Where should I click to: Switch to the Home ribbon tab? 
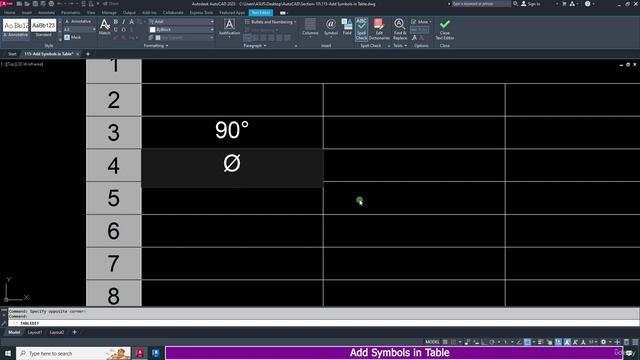coord(9,13)
